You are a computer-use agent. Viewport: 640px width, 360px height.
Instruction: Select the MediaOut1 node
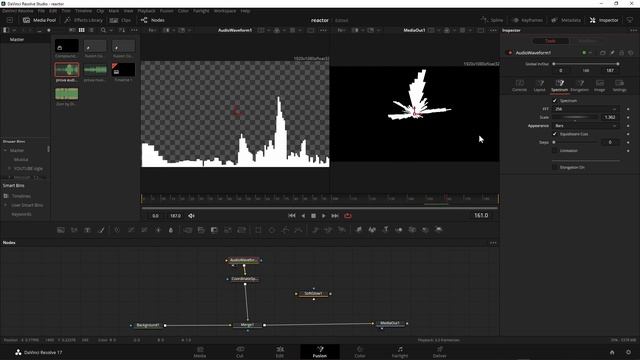click(390, 323)
